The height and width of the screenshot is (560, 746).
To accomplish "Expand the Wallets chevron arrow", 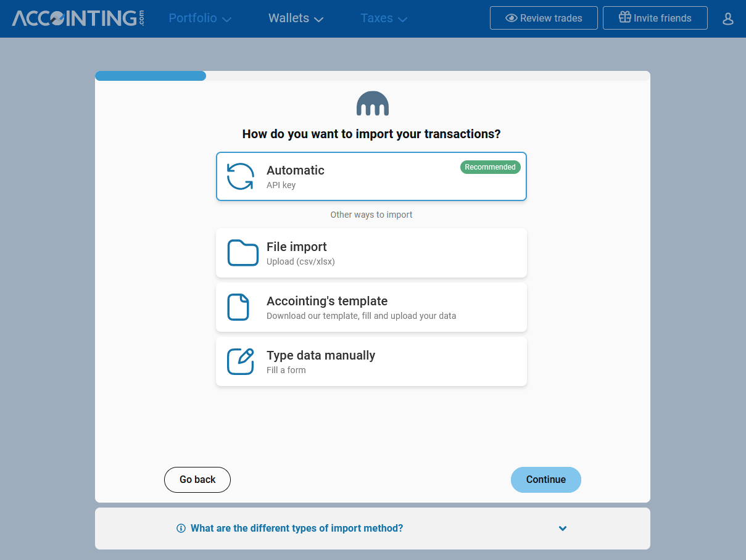I will [318, 20].
